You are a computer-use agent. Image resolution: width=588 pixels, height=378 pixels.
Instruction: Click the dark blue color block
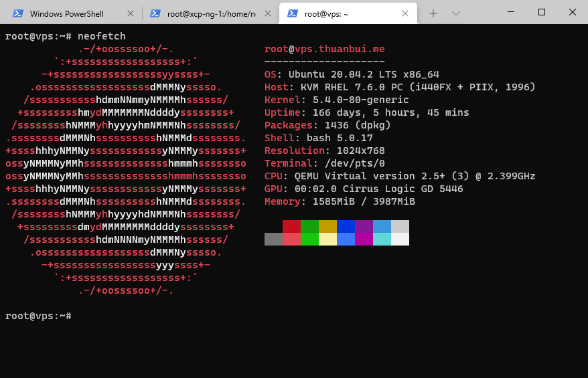click(x=346, y=227)
